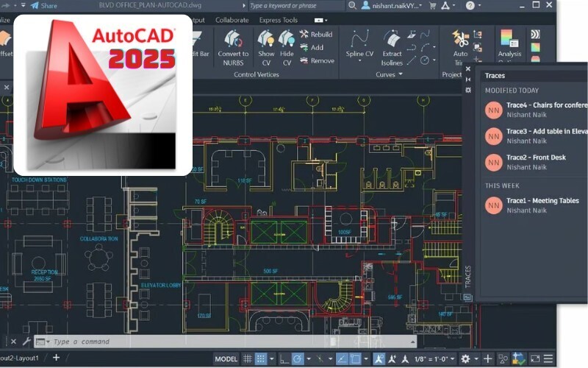Open the annotation scale 1/8" = 1'-0" dropdown
The width and height of the screenshot is (588, 368).
coord(434,358)
